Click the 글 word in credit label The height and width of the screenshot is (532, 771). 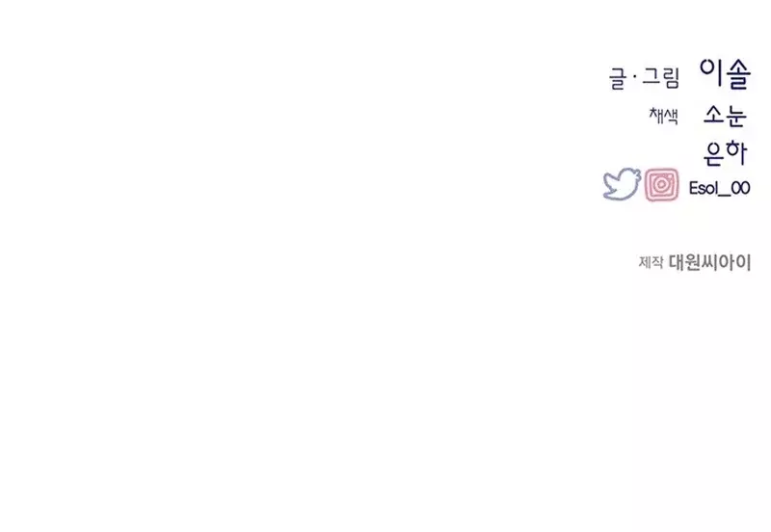click(617, 79)
